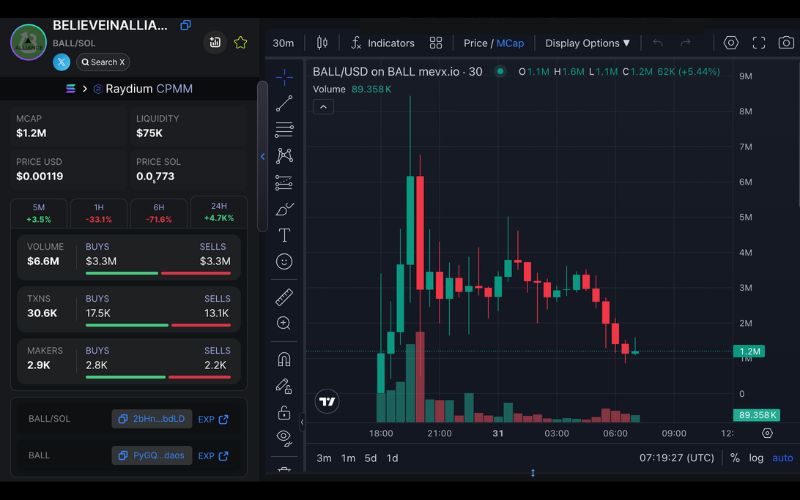Select the trend line drawing tool

tap(284, 103)
